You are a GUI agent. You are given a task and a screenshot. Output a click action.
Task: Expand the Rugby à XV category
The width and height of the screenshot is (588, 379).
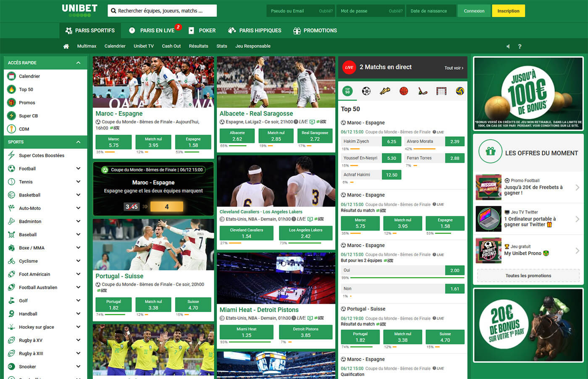coord(78,340)
